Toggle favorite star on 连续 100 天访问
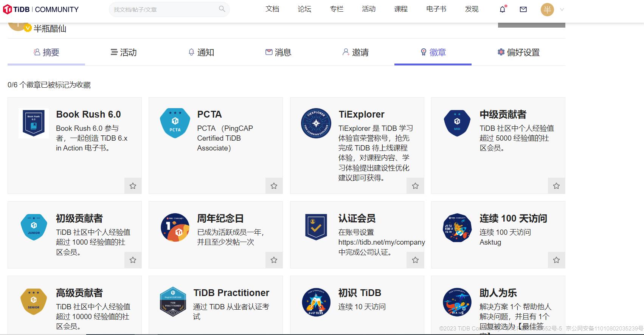This screenshot has height=335, width=644. [x=556, y=260]
